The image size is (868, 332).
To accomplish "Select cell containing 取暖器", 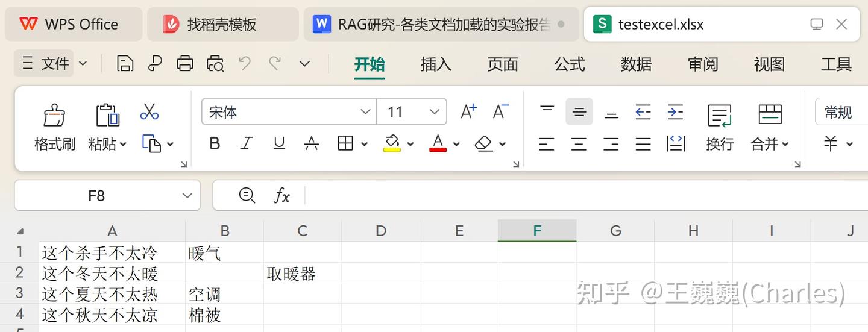I will [303, 273].
